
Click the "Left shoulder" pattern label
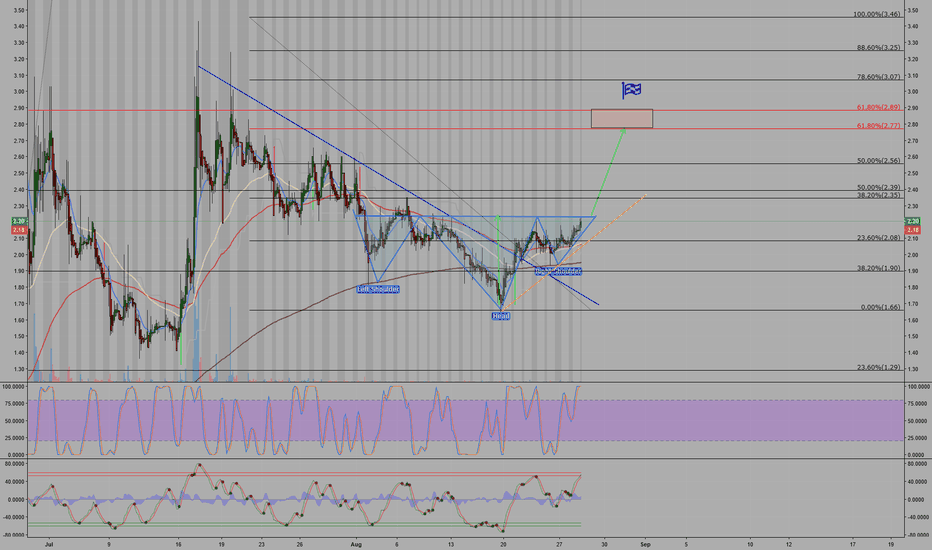coord(378,289)
